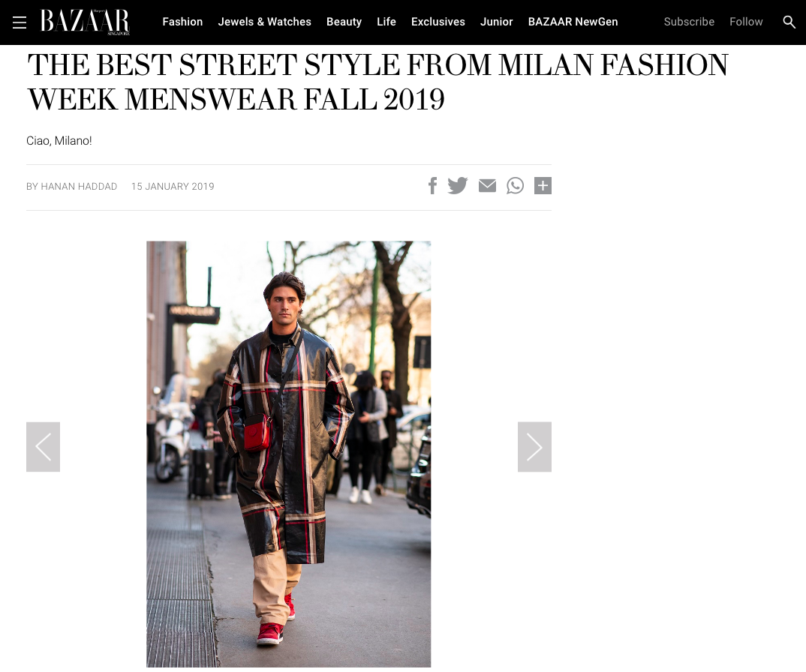Open more sharing options plus icon
This screenshot has height=672, width=806.
coord(543,185)
